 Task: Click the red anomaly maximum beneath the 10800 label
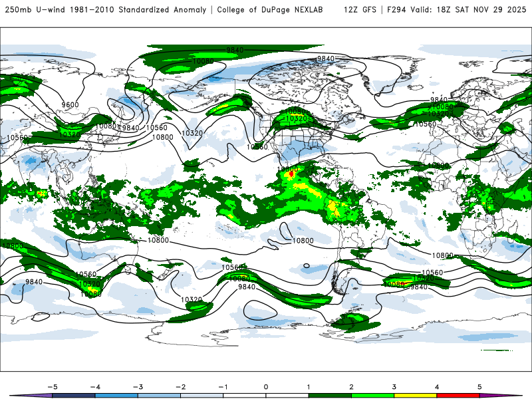click(291, 174)
